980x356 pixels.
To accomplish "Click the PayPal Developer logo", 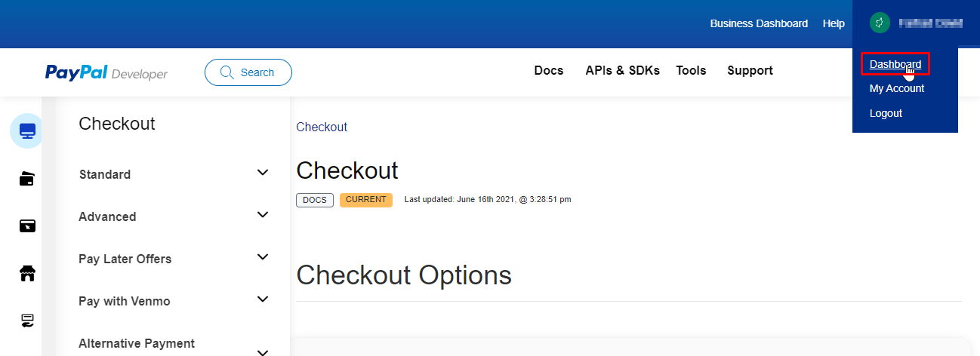I will click(x=106, y=72).
